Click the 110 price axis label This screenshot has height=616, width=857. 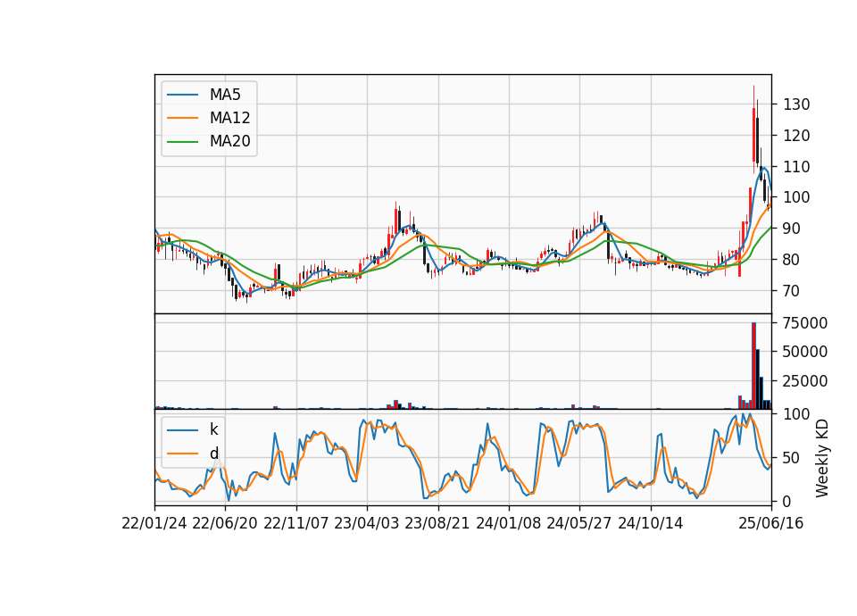pos(796,167)
